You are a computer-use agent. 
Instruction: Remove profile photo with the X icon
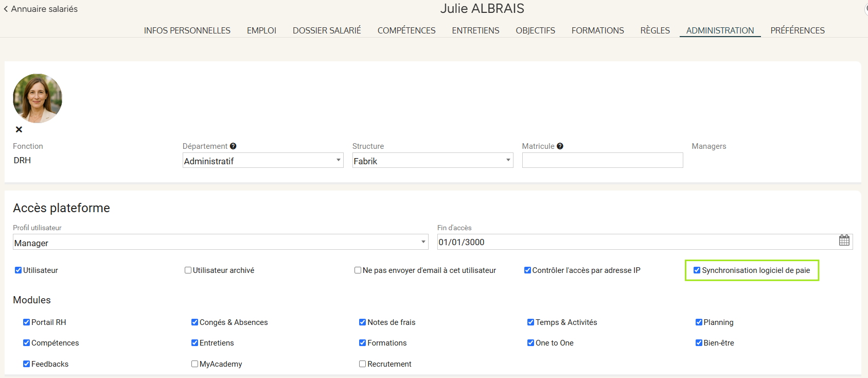19,130
